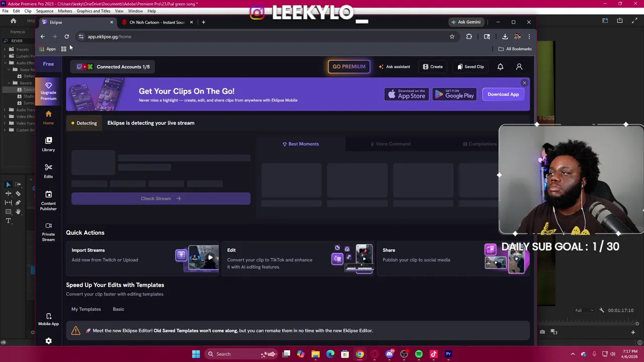Click GO PREMIUM button

(349, 66)
